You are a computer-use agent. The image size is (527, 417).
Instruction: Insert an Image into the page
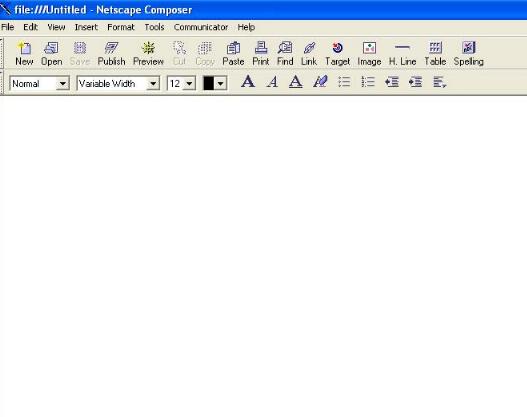pos(369,53)
